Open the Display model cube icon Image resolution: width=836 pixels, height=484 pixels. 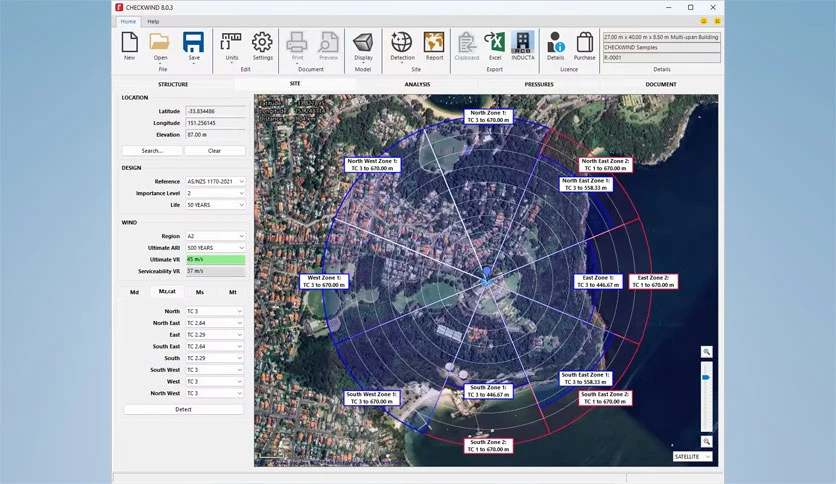pyautogui.click(x=363, y=46)
